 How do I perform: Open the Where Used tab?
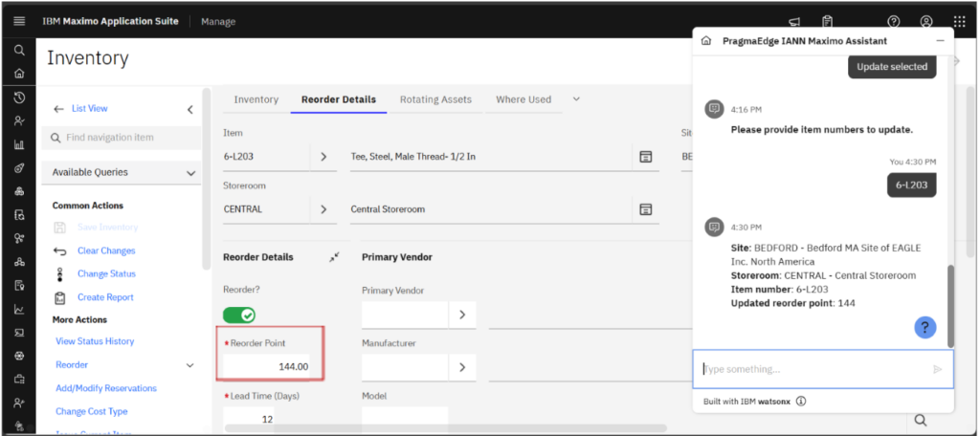tap(523, 99)
